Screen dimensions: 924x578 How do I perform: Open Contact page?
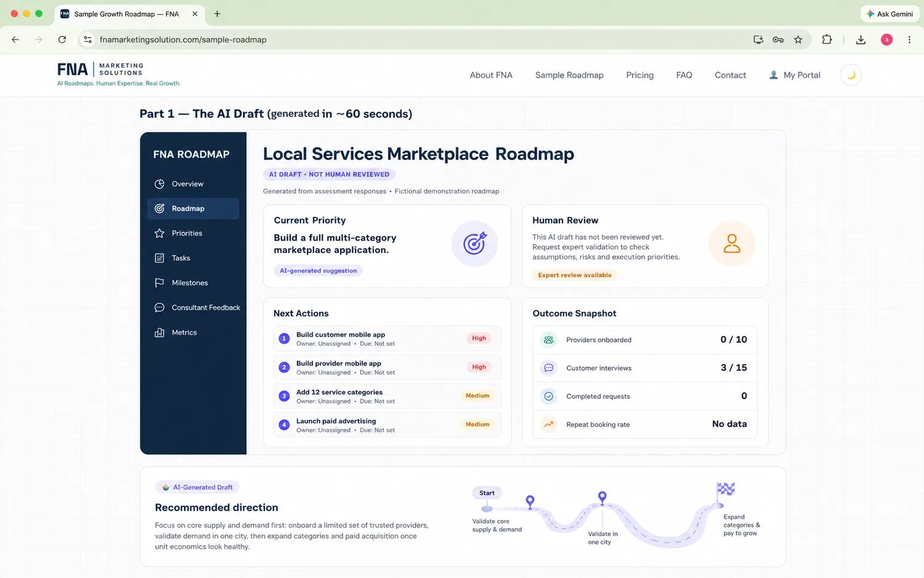(x=730, y=75)
